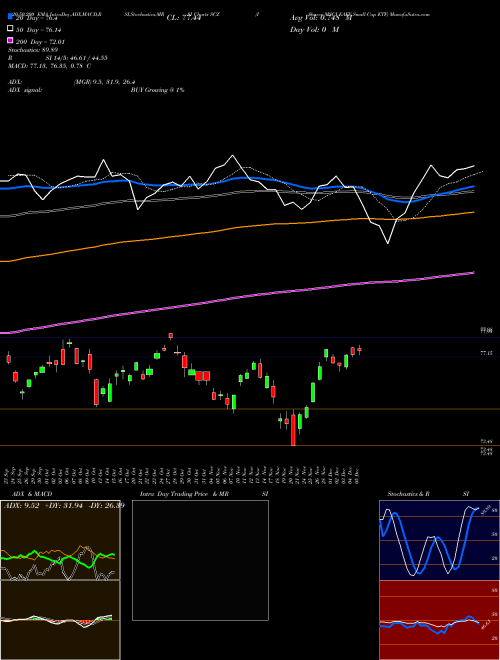Click the 77.13 price axis label
Image resolution: width=500 pixels, height=660 pixels.
486,353
